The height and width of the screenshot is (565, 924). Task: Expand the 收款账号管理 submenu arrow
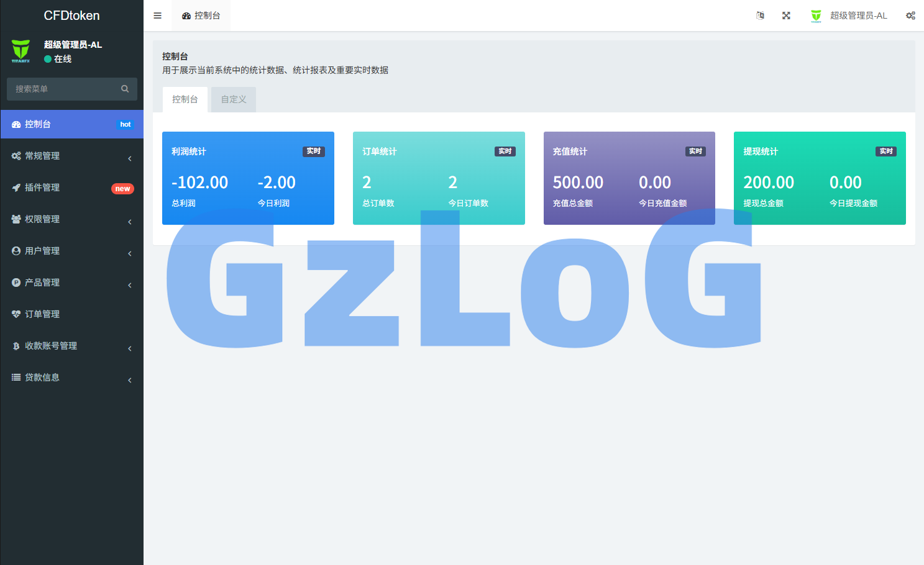click(x=129, y=348)
